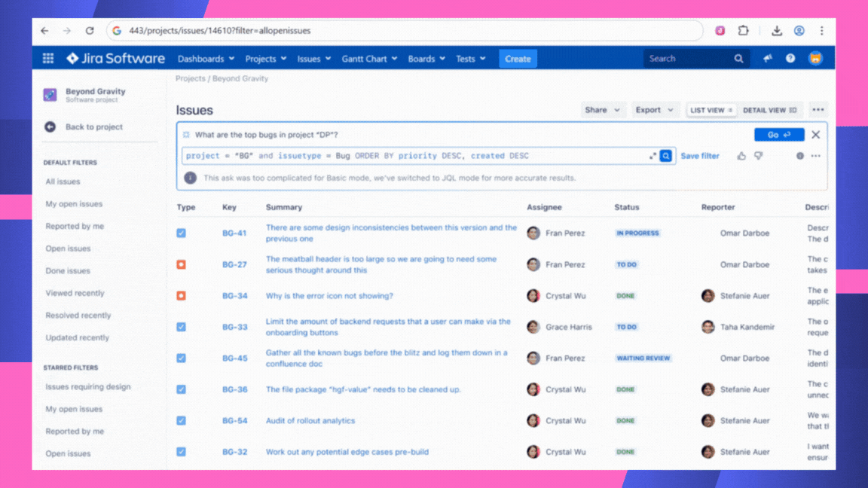Switch to Detail View

pos(769,110)
